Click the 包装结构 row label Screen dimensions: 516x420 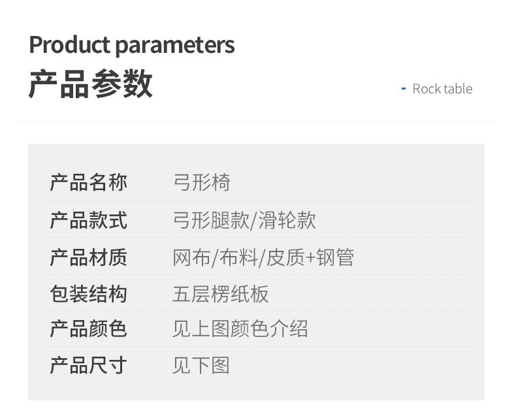88,294
